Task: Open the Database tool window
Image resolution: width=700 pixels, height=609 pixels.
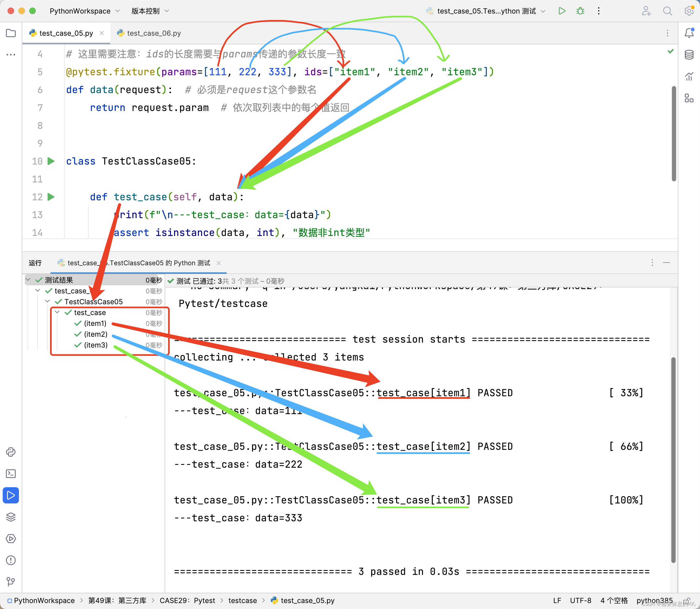Action: [x=689, y=55]
